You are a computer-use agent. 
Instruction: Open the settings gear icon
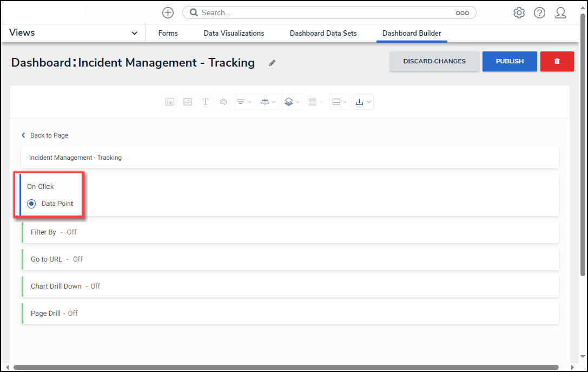(519, 13)
